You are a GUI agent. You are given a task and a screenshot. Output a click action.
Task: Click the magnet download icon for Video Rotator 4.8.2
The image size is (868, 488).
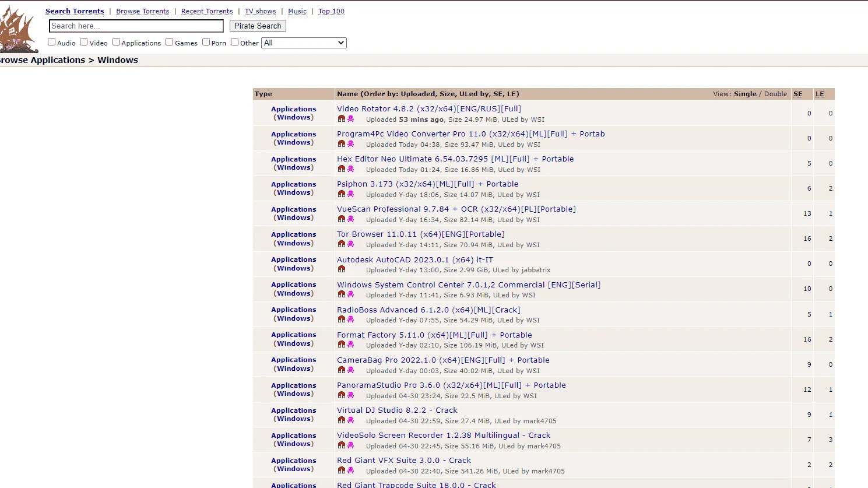342,119
